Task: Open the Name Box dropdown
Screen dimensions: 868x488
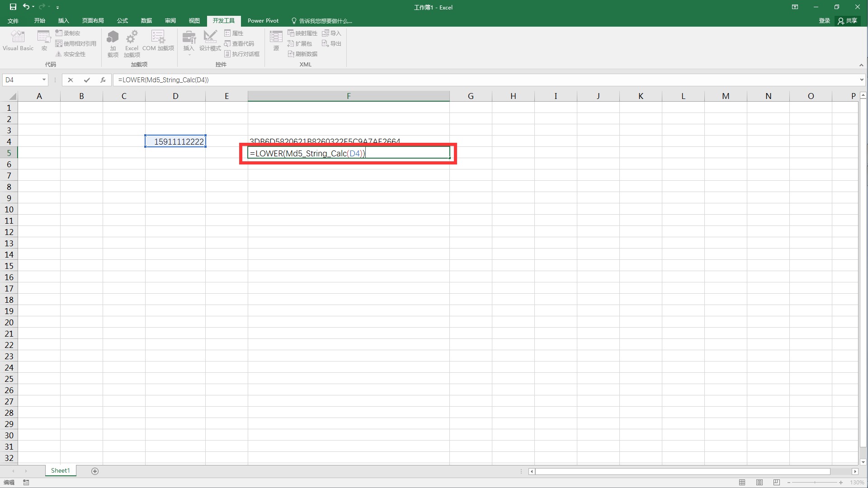Action: 43,80
